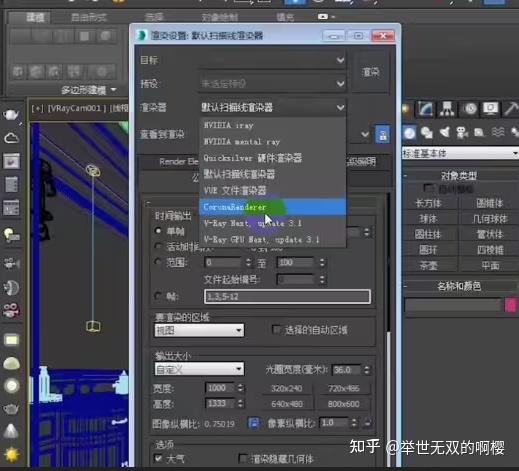Open the 自由形式 ribbon tab
The height and width of the screenshot is (471, 519).
[89, 18]
